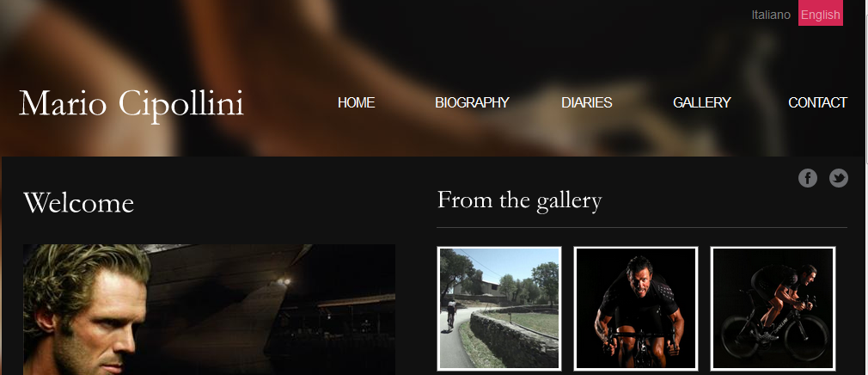
Task: Open the CONTACT page
Action: (817, 103)
